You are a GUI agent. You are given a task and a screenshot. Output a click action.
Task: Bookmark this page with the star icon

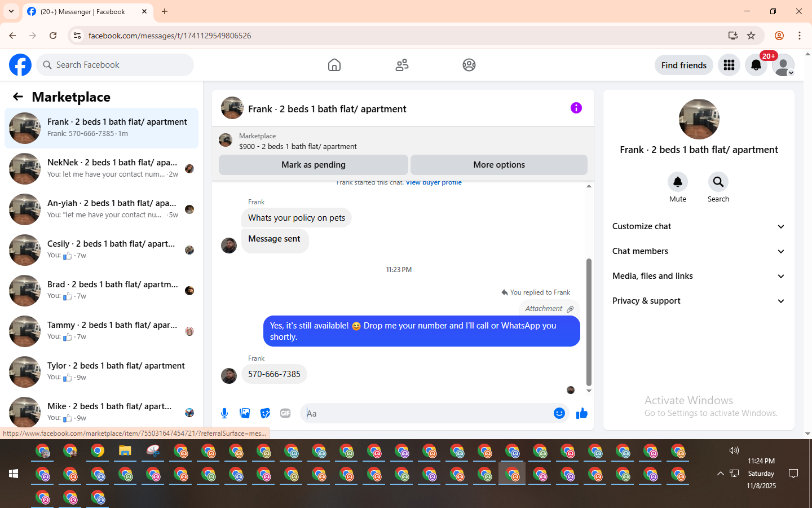pos(751,36)
